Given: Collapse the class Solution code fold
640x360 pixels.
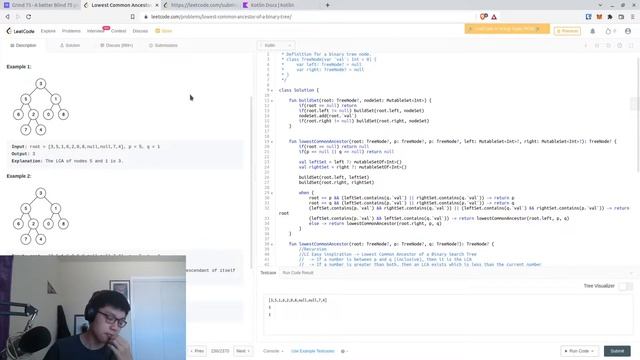Looking at the screenshot, I should [x=272, y=90].
